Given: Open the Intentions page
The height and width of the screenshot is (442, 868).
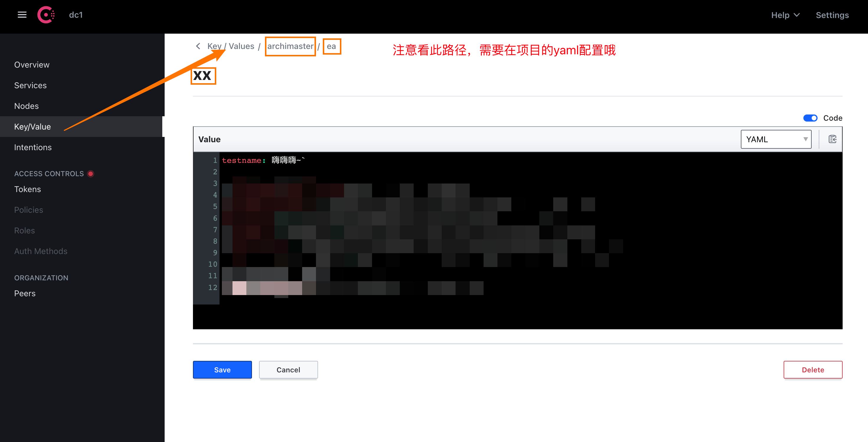Looking at the screenshot, I should tap(33, 147).
